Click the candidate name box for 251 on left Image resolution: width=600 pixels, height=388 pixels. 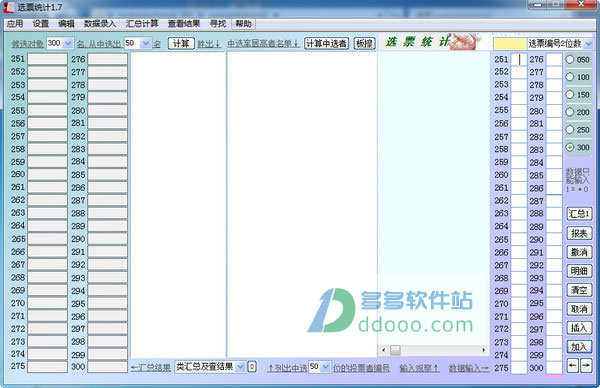pyautogui.click(x=47, y=59)
